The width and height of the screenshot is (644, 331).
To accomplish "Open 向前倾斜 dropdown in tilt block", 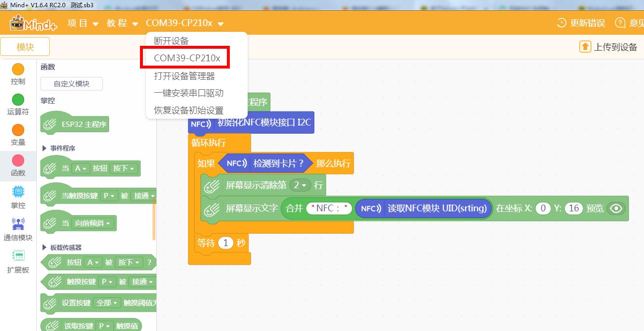I will click(x=94, y=223).
